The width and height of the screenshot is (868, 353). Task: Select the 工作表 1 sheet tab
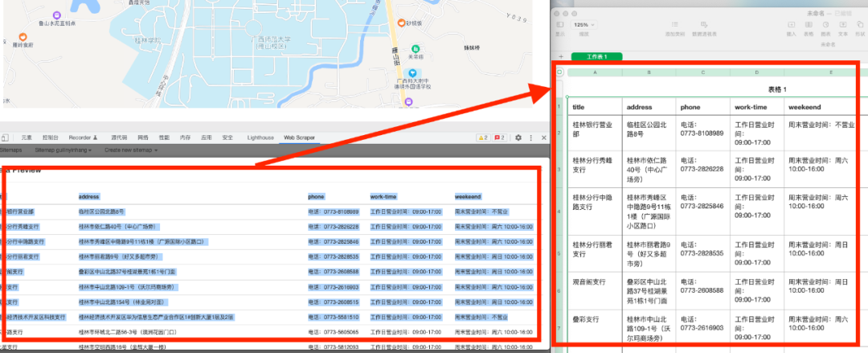pos(596,56)
